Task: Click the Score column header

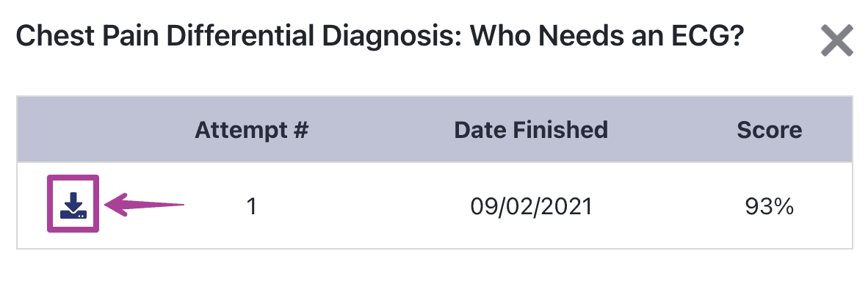Action: click(x=770, y=130)
